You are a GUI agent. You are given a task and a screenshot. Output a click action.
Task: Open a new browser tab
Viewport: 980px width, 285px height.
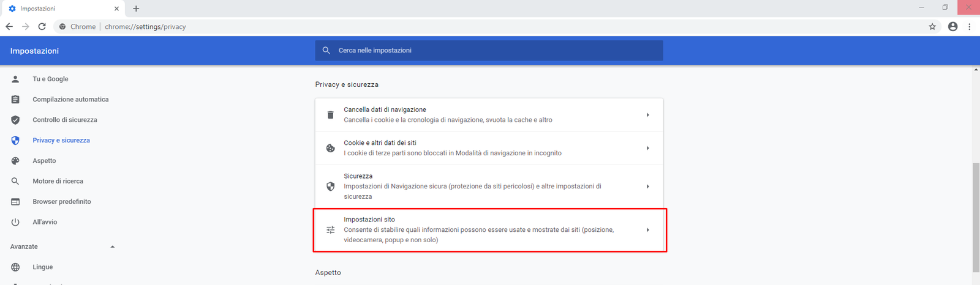point(136,9)
